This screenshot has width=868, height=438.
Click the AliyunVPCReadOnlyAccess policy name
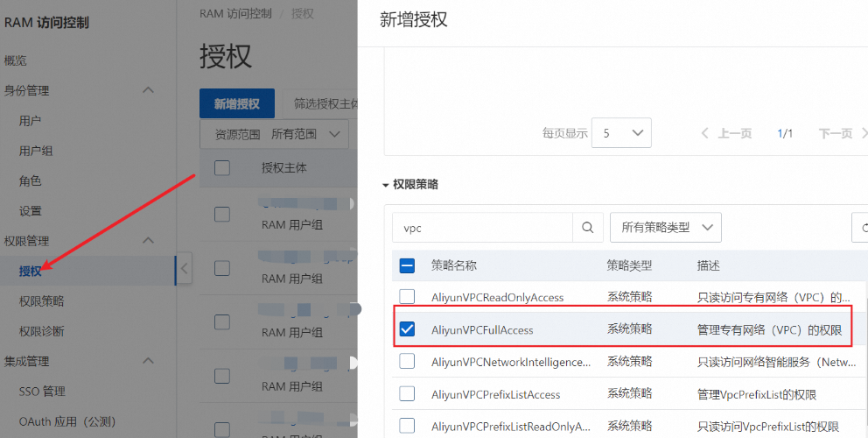497,297
